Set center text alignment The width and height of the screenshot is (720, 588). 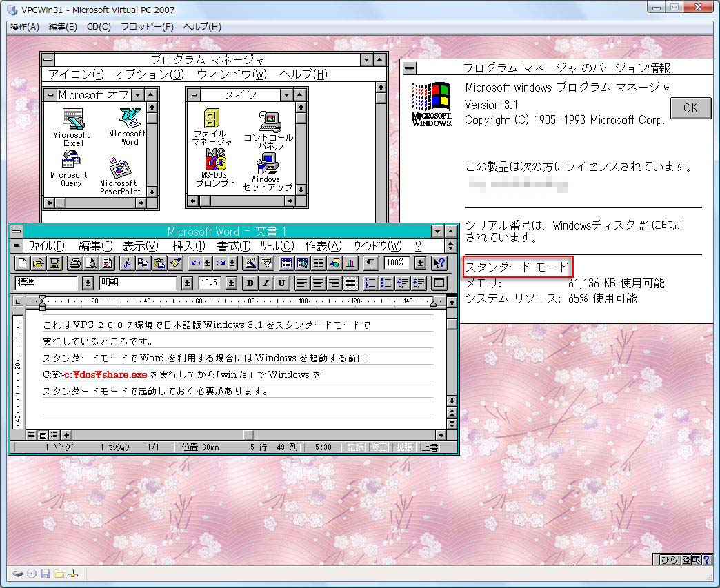click(318, 283)
